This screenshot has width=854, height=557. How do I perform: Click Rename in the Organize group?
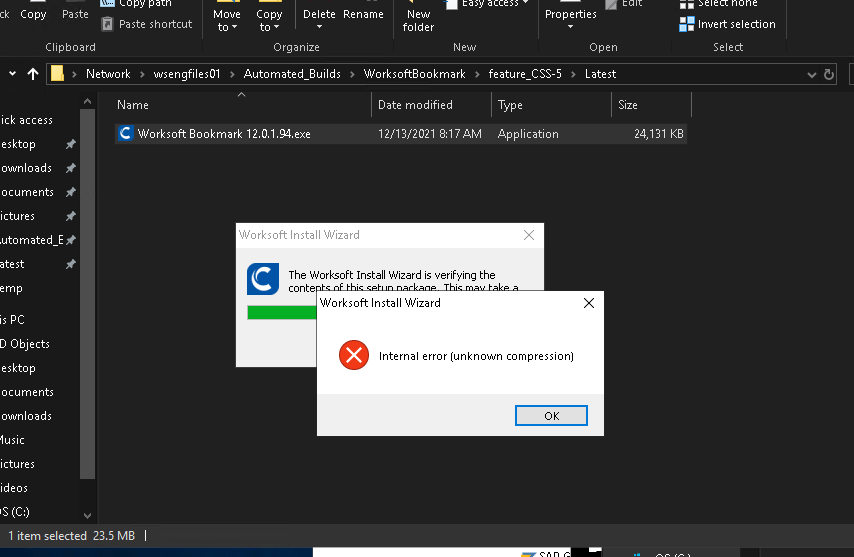coord(363,14)
